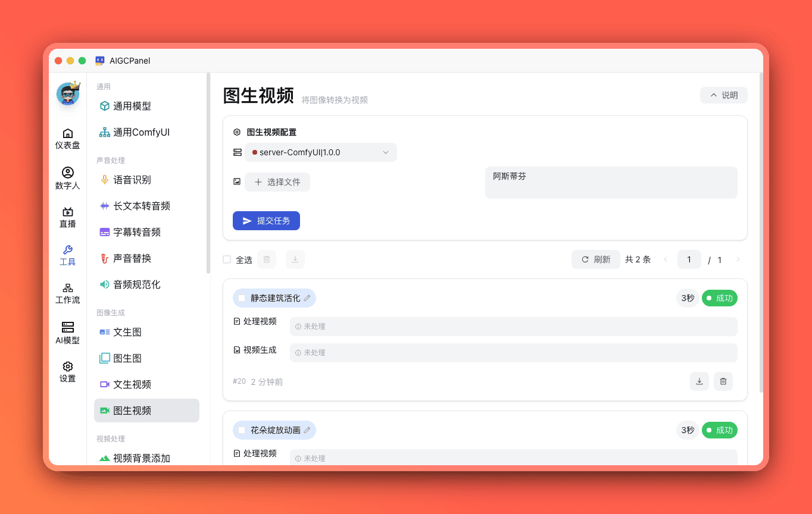Screen dimensions: 812x514
Task: Collapse the 说明 description panel
Action: [723, 95]
